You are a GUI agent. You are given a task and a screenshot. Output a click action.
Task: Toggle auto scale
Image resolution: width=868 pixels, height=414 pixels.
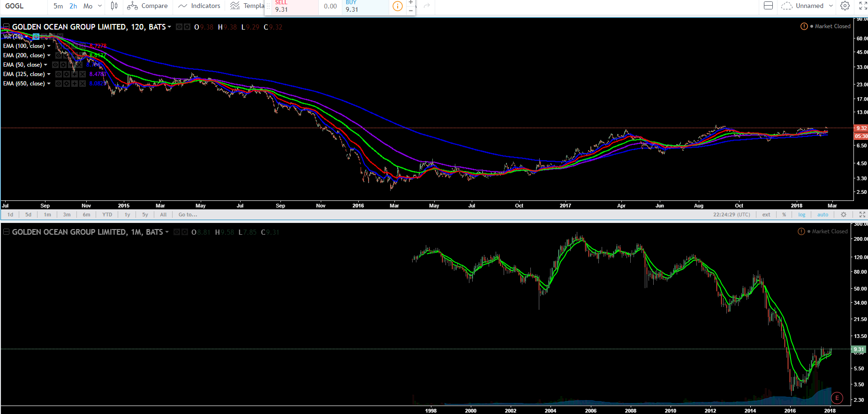pos(823,215)
